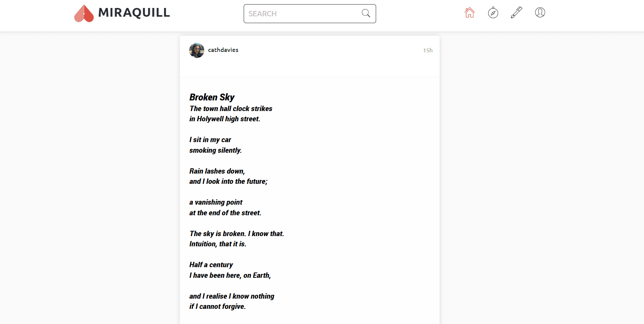Image resolution: width=644 pixels, height=324 pixels.
Task: Click the line 'a vanishing point'
Action: tap(216, 202)
